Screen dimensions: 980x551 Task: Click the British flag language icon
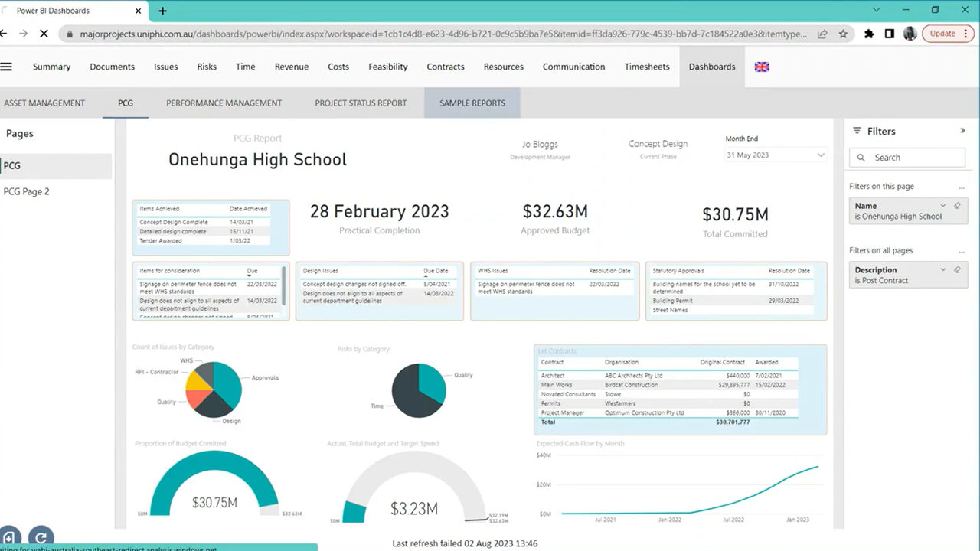click(x=761, y=67)
